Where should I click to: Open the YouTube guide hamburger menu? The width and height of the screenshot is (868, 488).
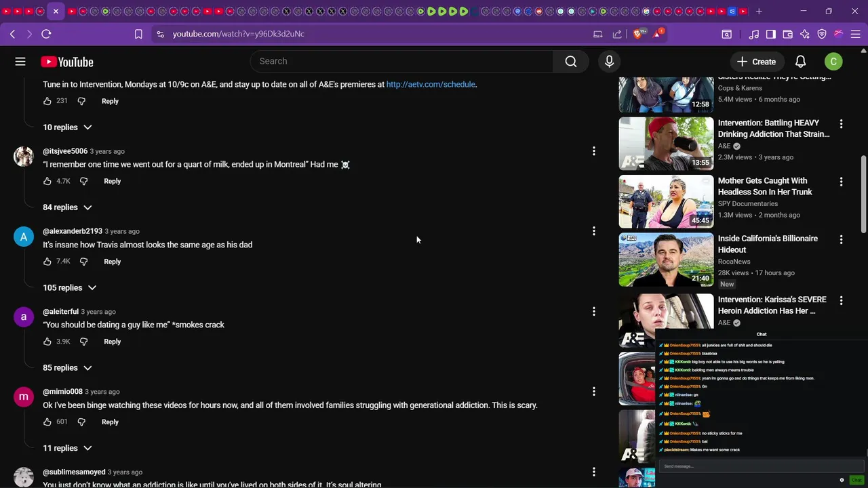click(20, 62)
